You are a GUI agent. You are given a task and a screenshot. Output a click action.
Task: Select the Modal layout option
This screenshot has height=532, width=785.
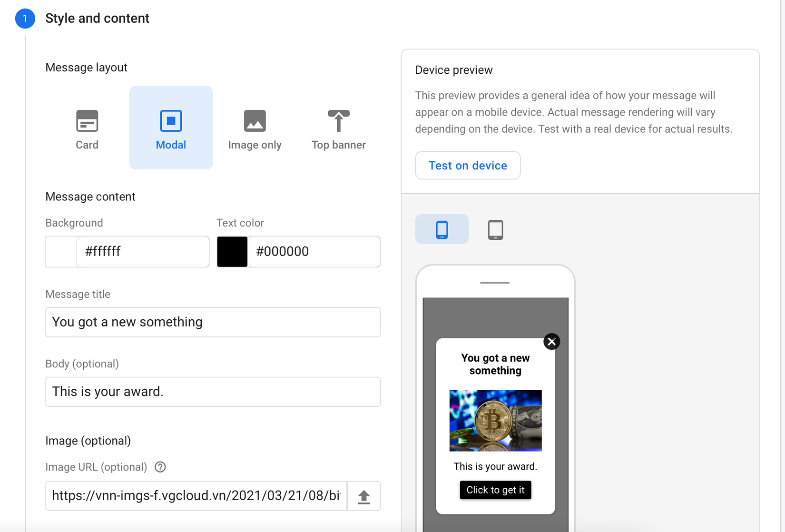171,128
